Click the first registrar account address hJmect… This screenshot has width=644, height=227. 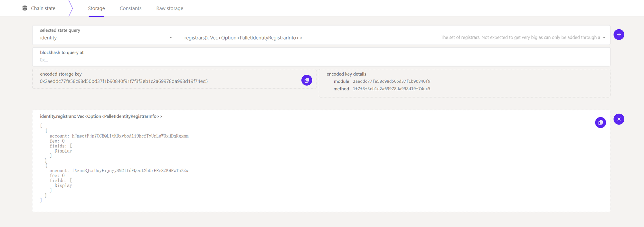[130, 136]
